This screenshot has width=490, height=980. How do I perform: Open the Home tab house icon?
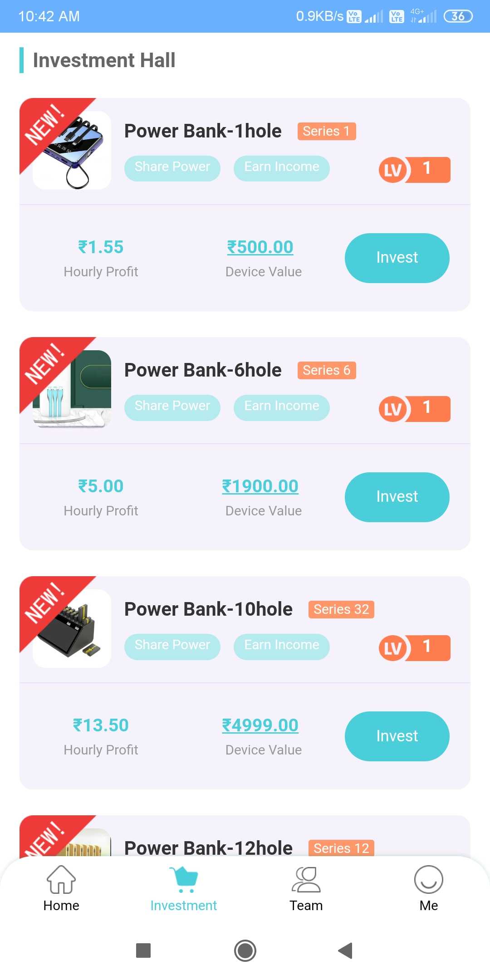point(61,880)
